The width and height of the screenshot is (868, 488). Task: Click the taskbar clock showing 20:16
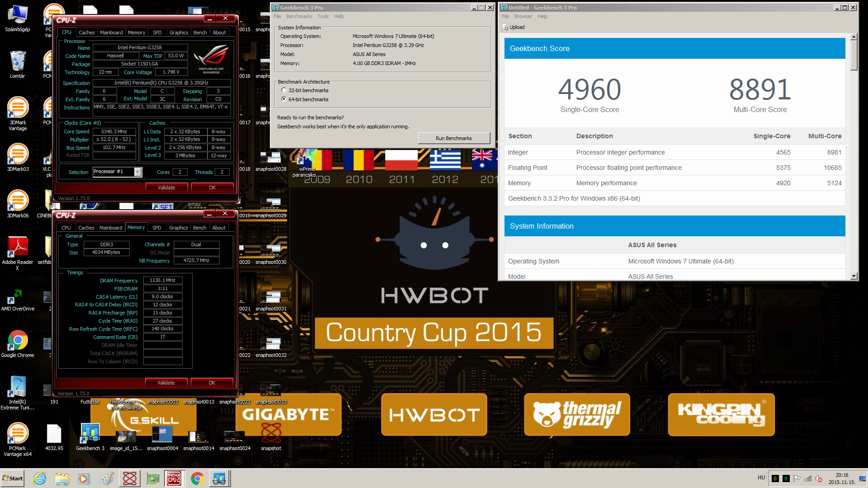pyautogui.click(x=841, y=479)
